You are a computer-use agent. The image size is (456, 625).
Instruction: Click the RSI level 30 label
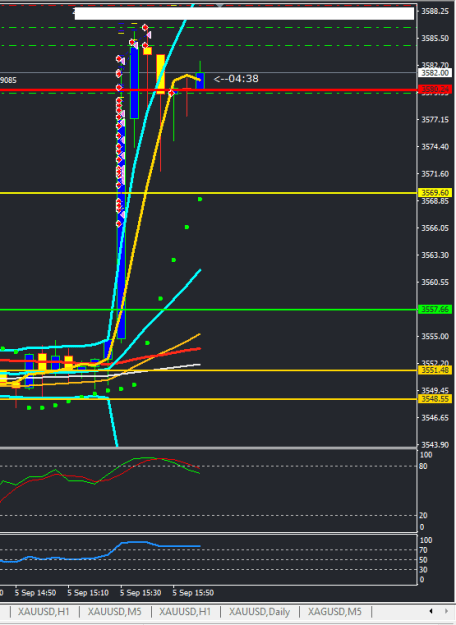point(423,570)
